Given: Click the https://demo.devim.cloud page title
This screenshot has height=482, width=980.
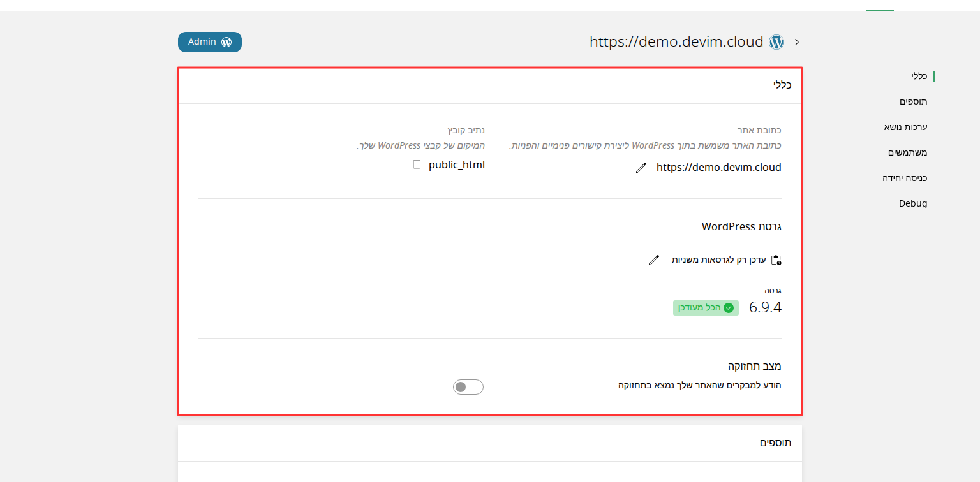Looking at the screenshot, I should click(676, 42).
